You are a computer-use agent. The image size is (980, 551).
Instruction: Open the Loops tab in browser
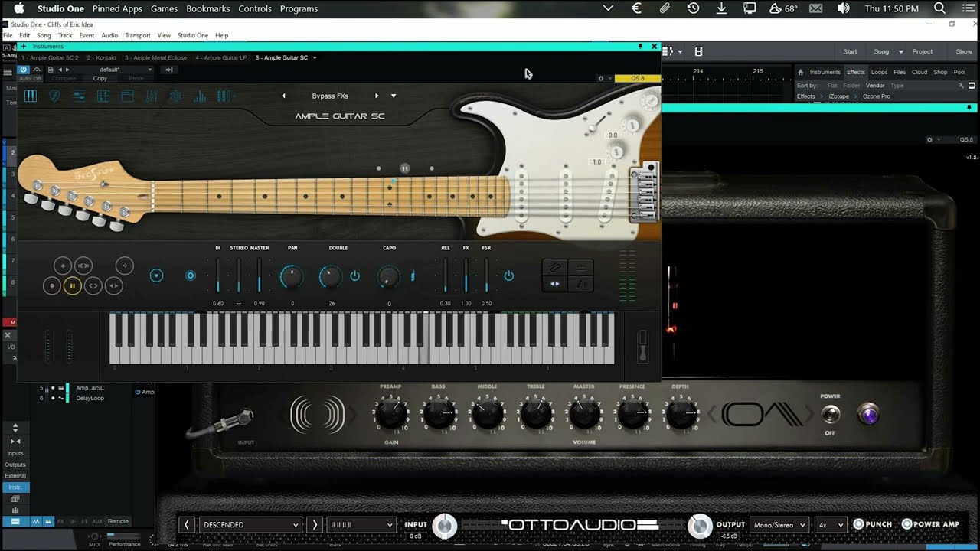tap(880, 72)
